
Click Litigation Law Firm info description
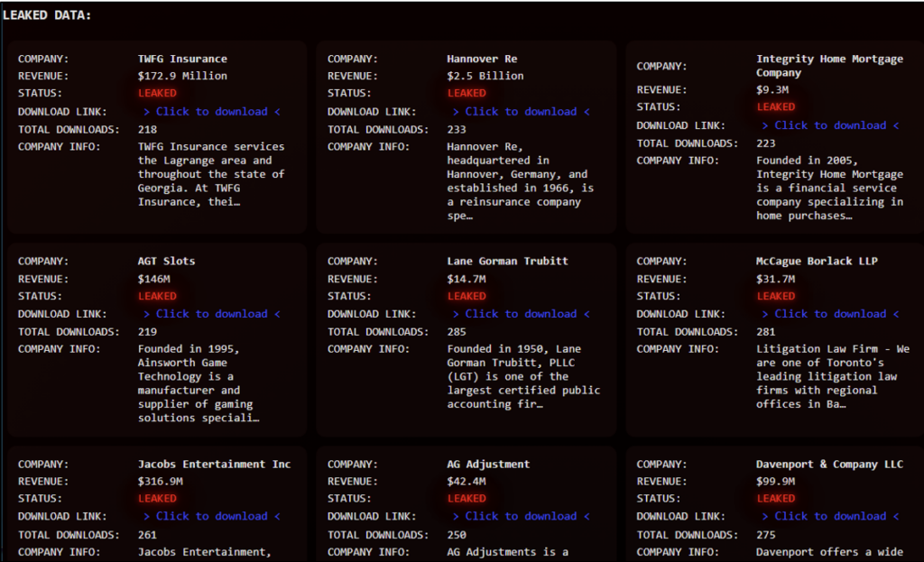[x=833, y=376]
